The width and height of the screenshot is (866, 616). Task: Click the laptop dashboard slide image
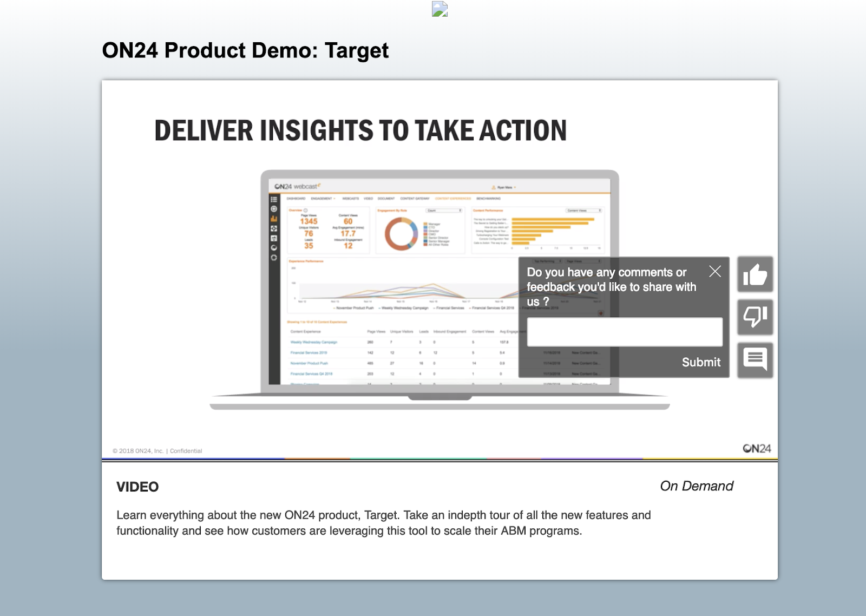point(439,290)
